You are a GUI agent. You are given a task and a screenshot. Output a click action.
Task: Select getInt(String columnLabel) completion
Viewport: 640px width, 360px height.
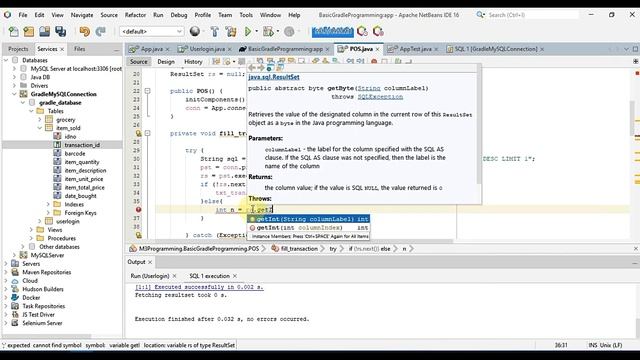(309, 219)
